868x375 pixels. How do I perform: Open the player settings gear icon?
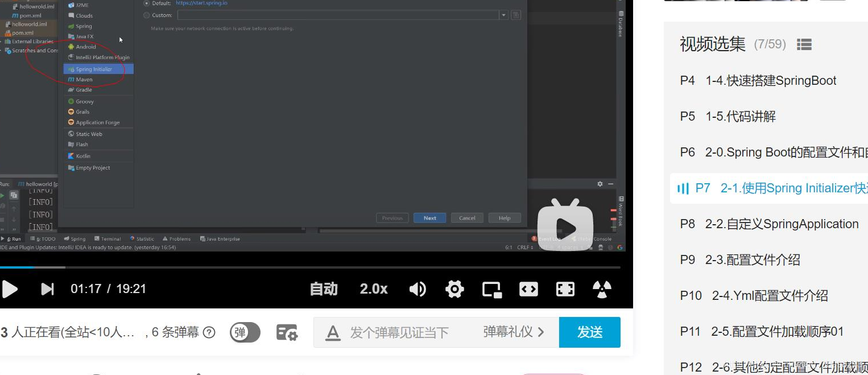point(454,289)
